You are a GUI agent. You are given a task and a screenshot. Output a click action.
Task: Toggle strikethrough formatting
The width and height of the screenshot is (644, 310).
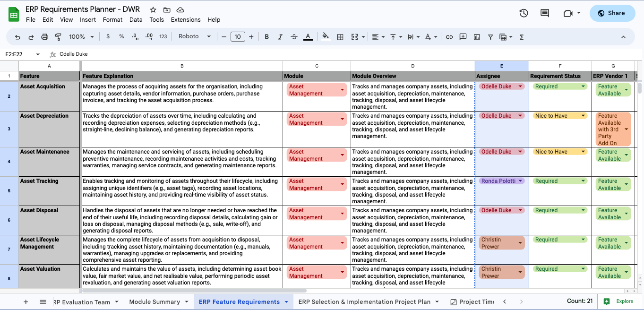coord(294,37)
